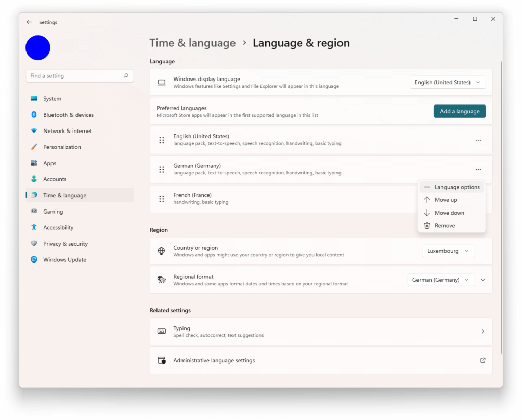Click drag handle for English (United States)
522x420 pixels.
(x=162, y=140)
